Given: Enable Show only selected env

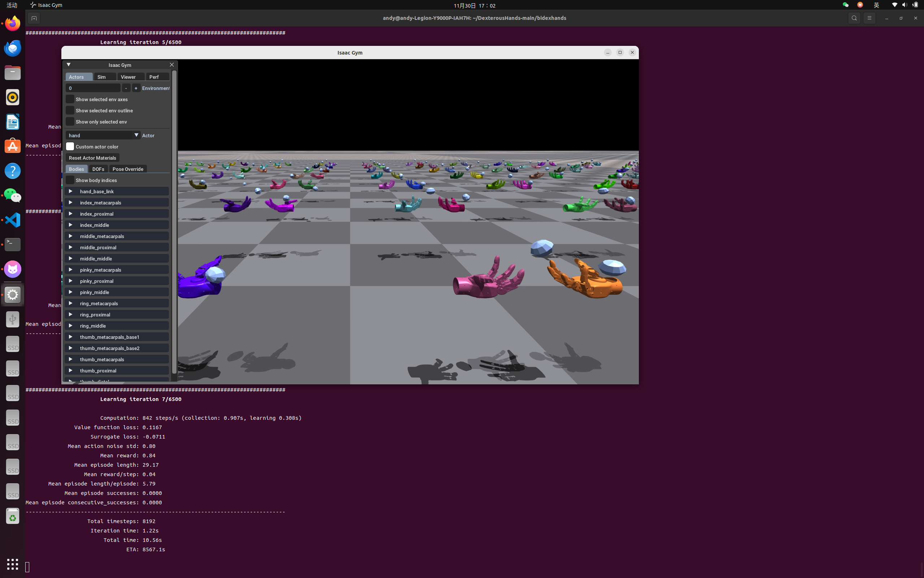Looking at the screenshot, I should (x=70, y=122).
